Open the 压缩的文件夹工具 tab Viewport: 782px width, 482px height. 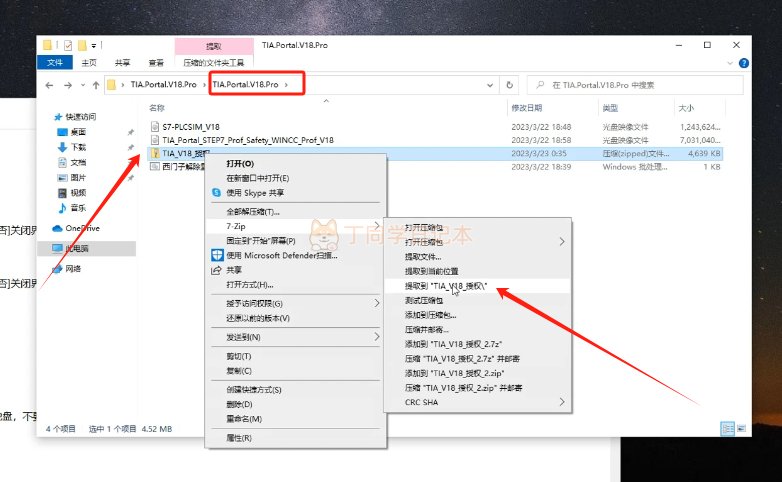pyautogui.click(x=214, y=62)
